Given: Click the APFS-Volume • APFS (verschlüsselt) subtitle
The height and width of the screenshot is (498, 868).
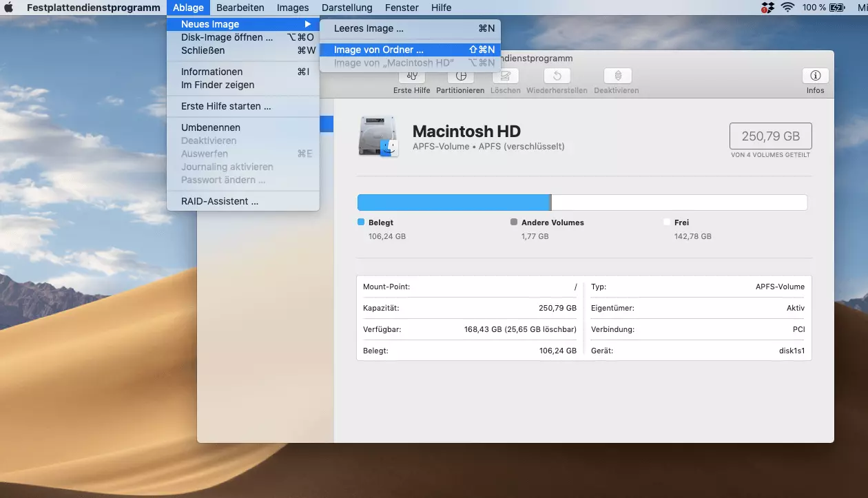Looking at the screenshot, I should point(488,147).
